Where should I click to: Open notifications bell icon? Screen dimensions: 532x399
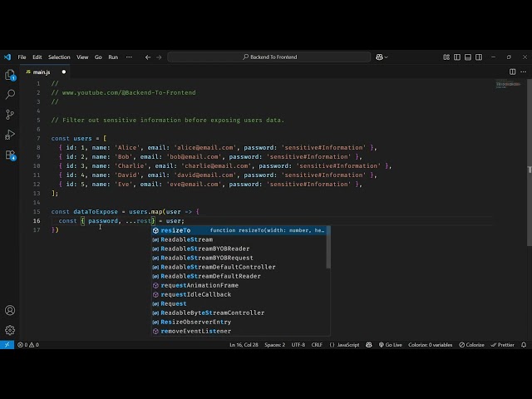click(524, 345)
